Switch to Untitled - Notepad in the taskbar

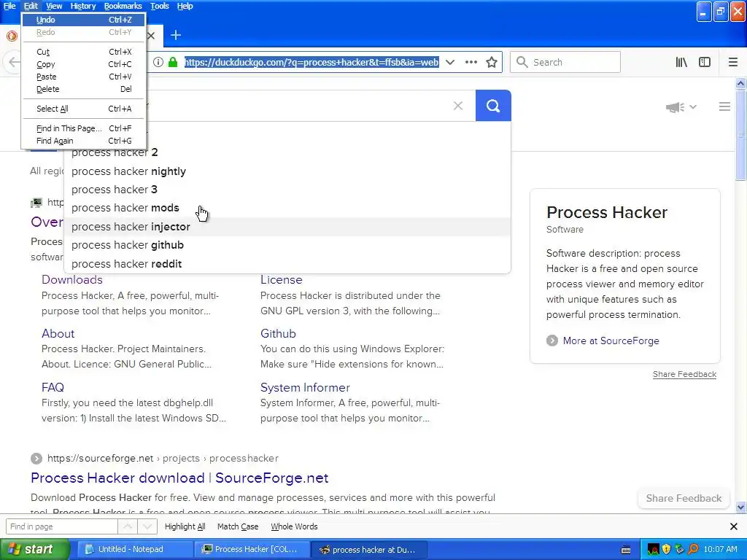[135, 550]
